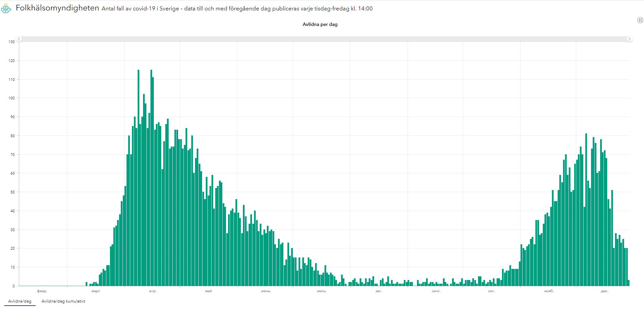Click the 60 label on the y-axis
The height and width of the screenshot is (310, 644).
click(13, 173)
